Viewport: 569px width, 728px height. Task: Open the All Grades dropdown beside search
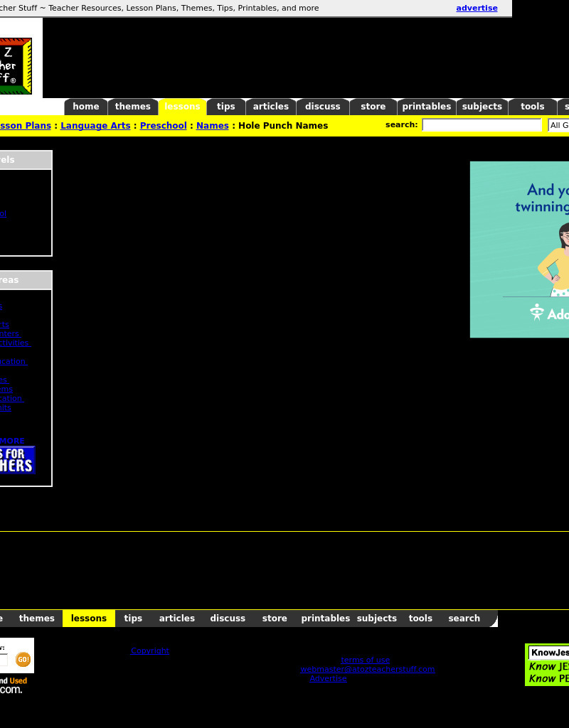[x=558, y=125]
